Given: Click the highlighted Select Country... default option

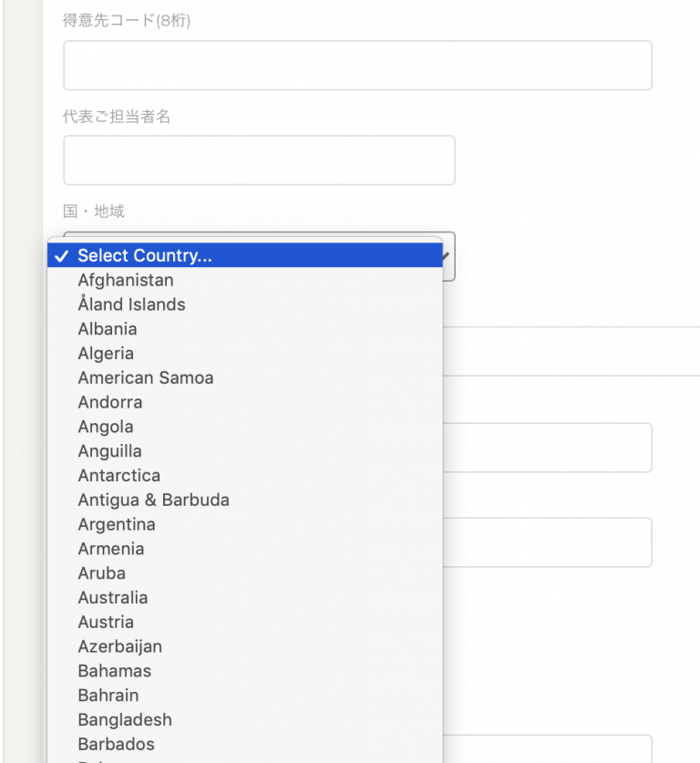Looking at the screenshot, I should pos(143,255).
